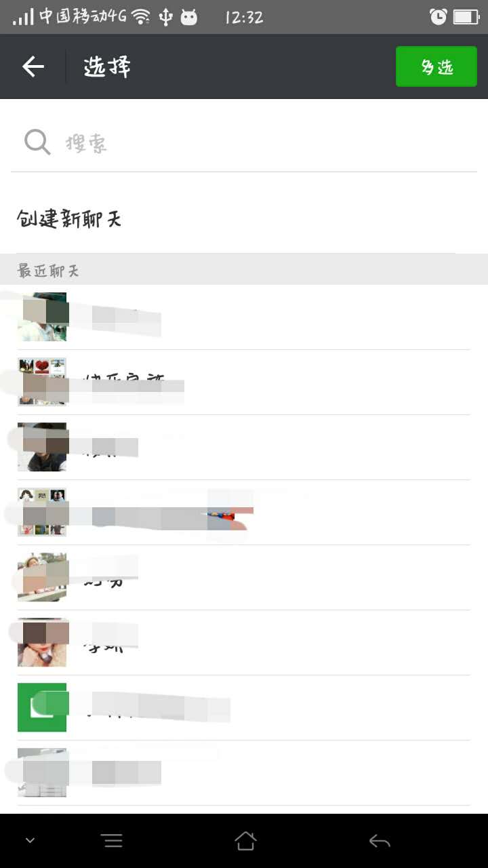Focus the 搜索 search field
Screen dimensions: 488x868
(244, 143)
